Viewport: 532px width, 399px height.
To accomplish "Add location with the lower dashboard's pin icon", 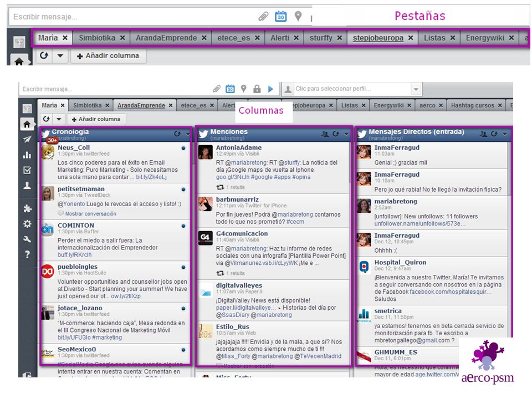I will tap(244, 89).
